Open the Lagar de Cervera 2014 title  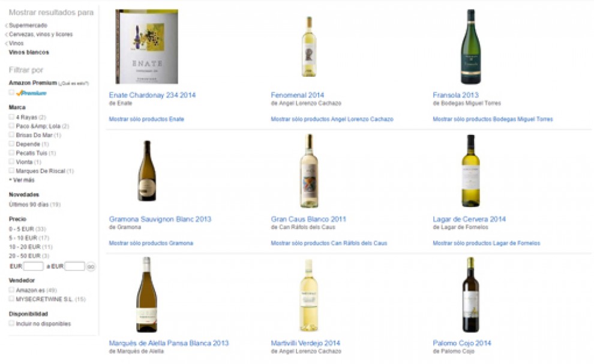coord(469,219)
